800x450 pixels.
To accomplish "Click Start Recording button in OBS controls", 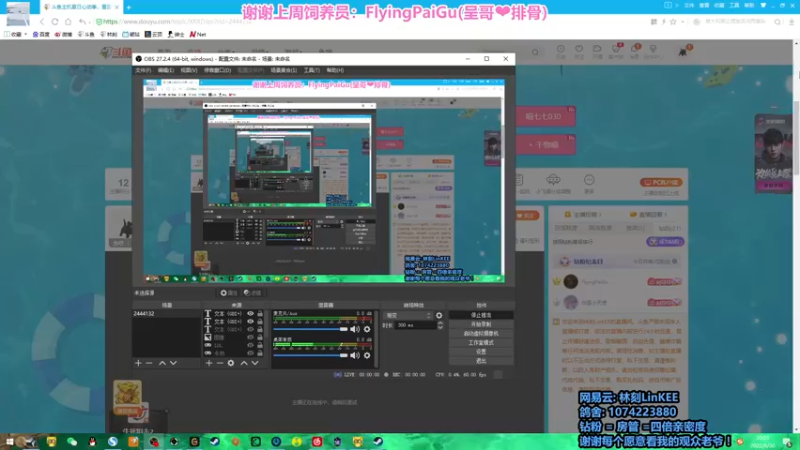I will coord(481,324).
